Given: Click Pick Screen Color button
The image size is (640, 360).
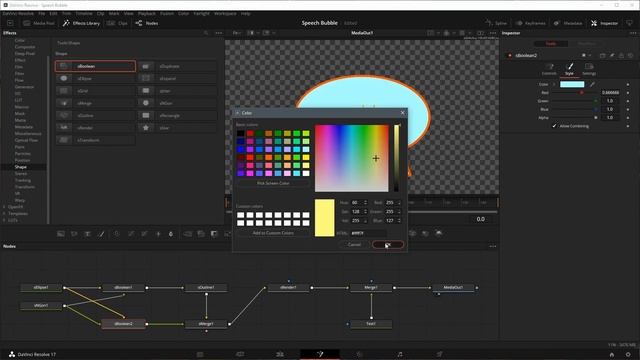Looking at the screenshot, I should (x=273, y=183).
